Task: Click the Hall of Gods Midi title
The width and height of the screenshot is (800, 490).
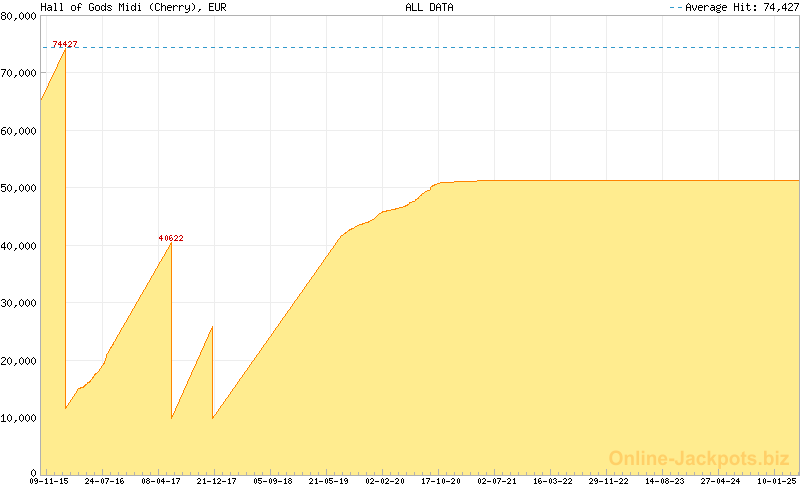Action: tap(133, 7)
